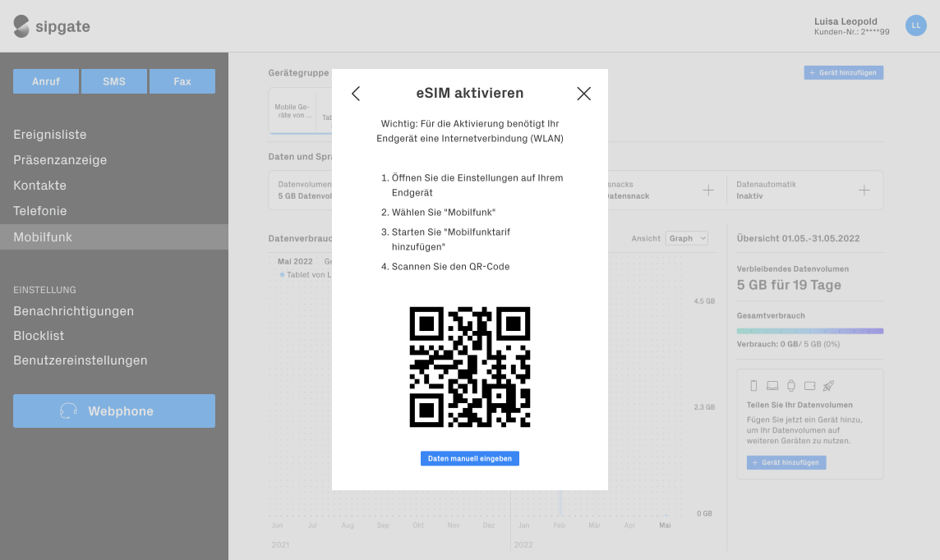
Task: Click the 5 GB für 19 Tage text
Action: (x=789, y=285)
